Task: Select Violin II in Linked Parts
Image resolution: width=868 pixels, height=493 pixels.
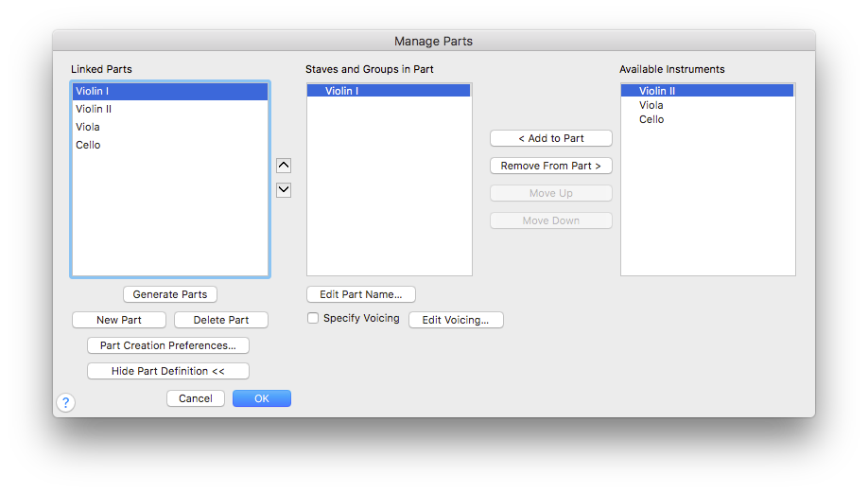Action: tap(170, 109)
